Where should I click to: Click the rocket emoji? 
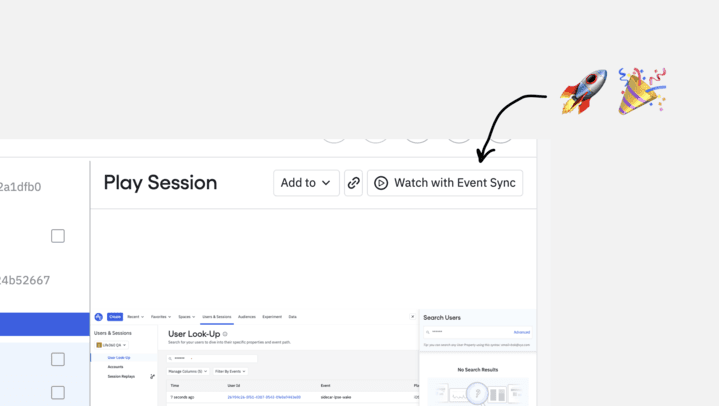tap(584, 92)
